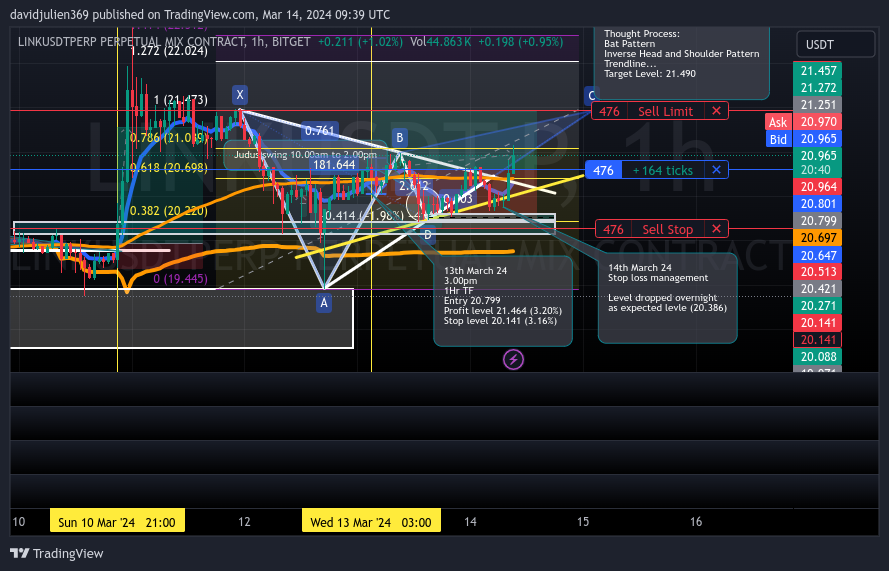Click date 16 on the time axis

click(x=696, y=522)
